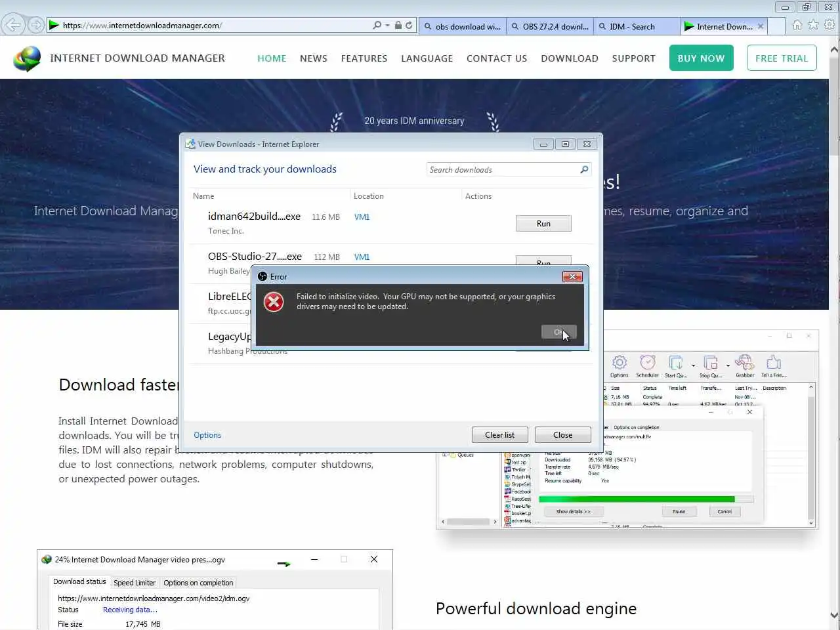Open the browser Tools gear icon

[829, 25]
